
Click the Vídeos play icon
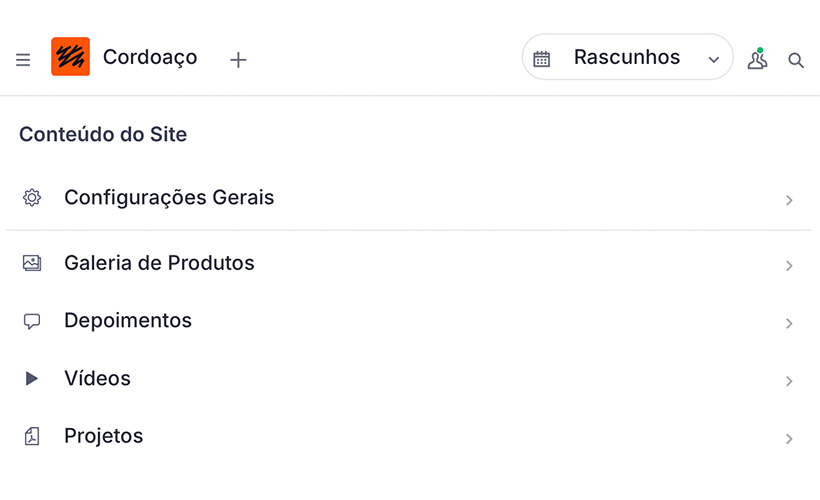(x=32, y=379)
